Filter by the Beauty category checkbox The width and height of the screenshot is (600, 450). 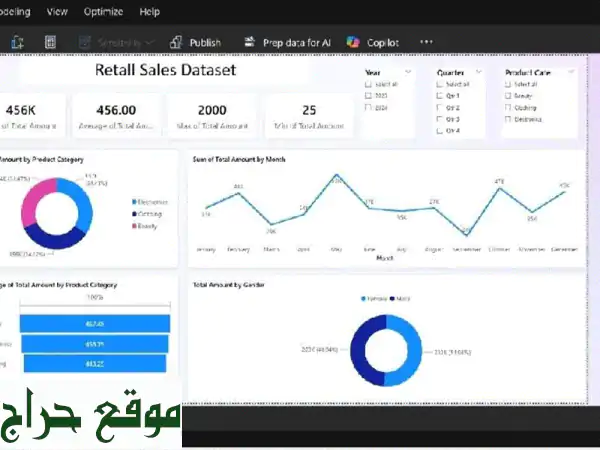click(x=508, y=96)
